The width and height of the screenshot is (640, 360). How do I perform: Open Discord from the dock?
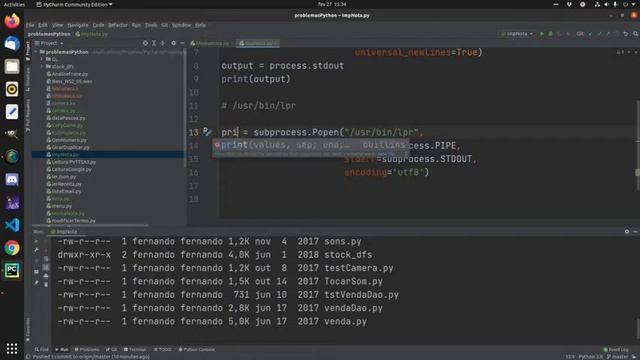[x=12, y=180]
